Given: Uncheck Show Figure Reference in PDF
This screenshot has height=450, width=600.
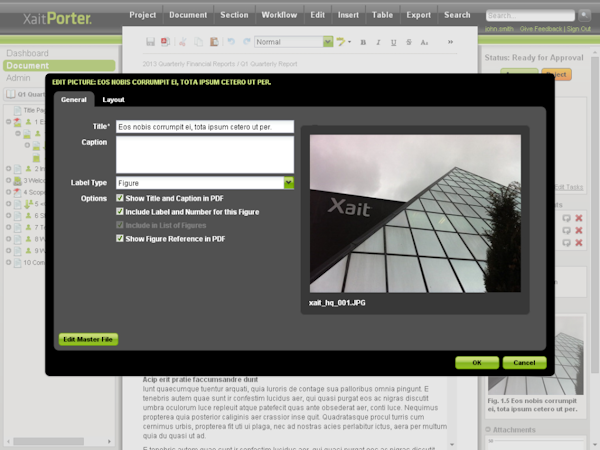Looking at the screenshot, I should point(120,238).
